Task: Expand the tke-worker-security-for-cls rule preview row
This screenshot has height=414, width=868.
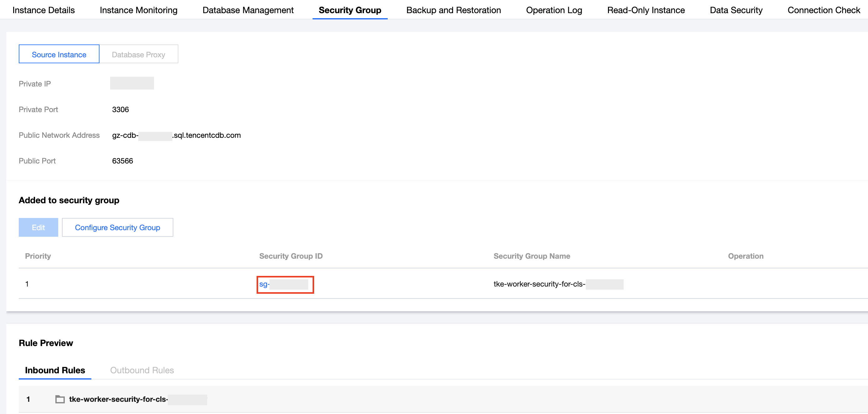Action: [118, 399]
